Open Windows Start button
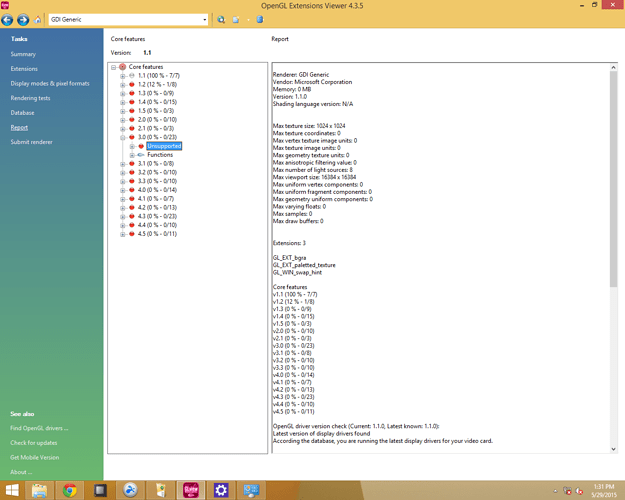625x500 pixels. click(12, 490)
